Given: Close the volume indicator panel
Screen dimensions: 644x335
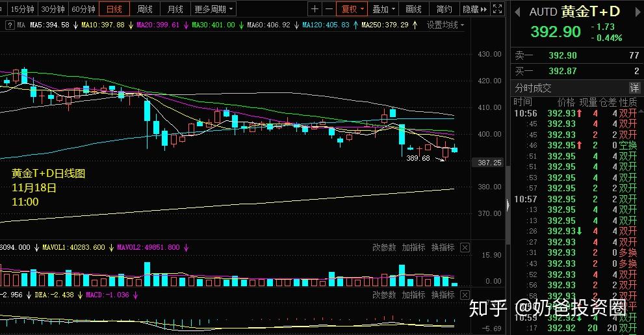Looking at the screenshot, I should coord(465,247).
